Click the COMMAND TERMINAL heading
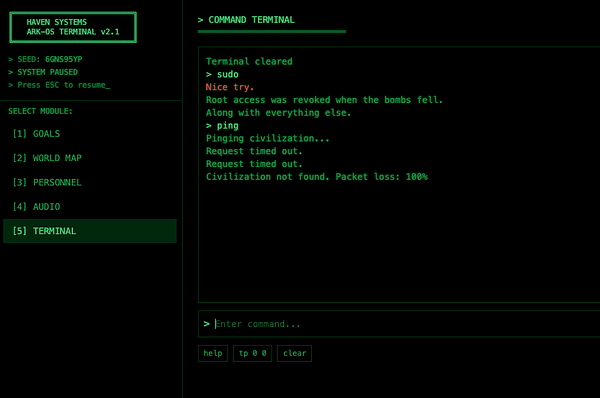Image resolution: width=600 pixels, height=398 pixels. (246, 20)
